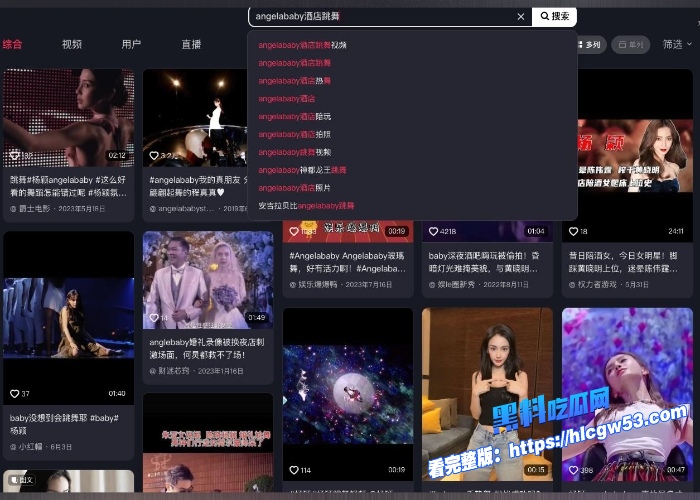
Task: Open title 昔日陪酒女，今日女明星
Action: tap(623, 262)
